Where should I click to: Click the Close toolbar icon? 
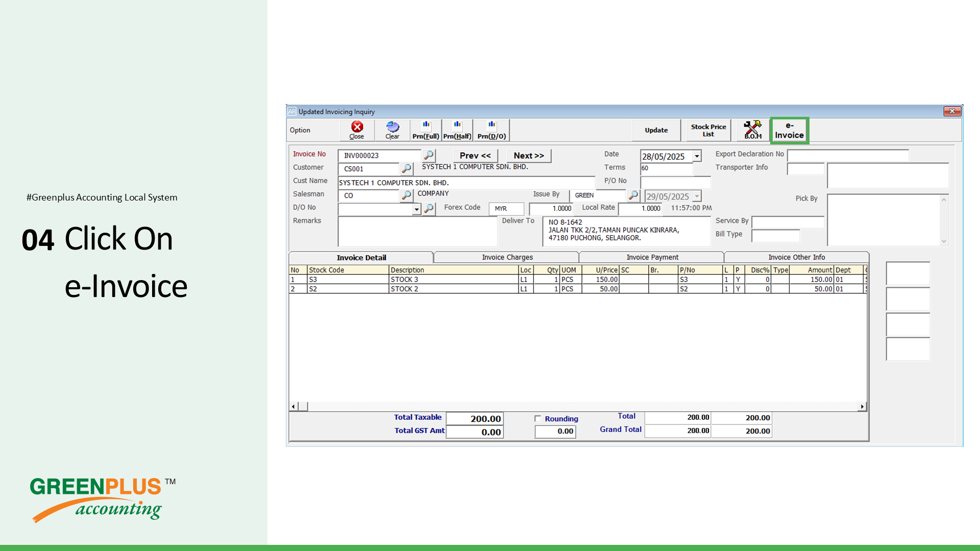point(357,130)
